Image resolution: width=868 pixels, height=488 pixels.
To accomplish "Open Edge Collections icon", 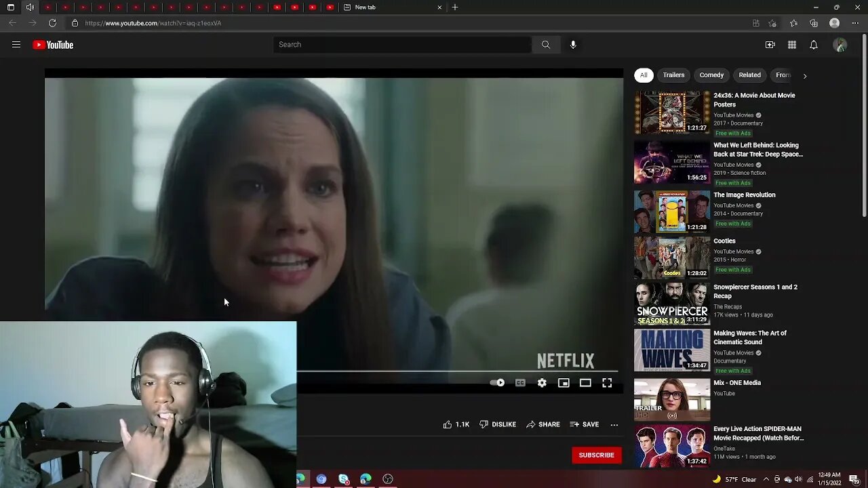I will pyautogui.click(x=814, y=23).
